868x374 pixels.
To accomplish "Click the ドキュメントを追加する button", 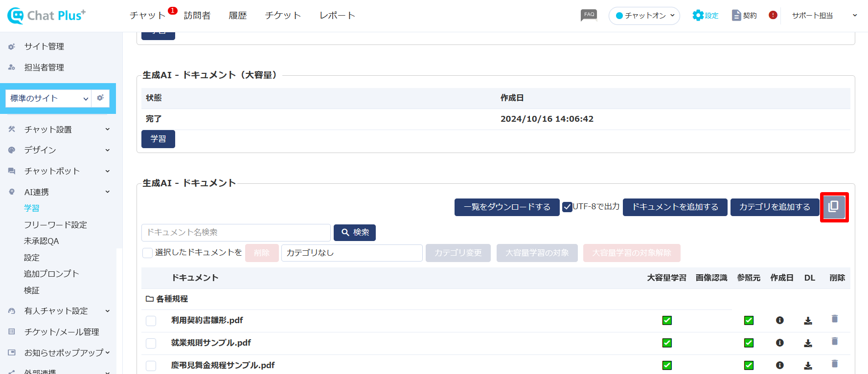I will click(x=675, y=207).
